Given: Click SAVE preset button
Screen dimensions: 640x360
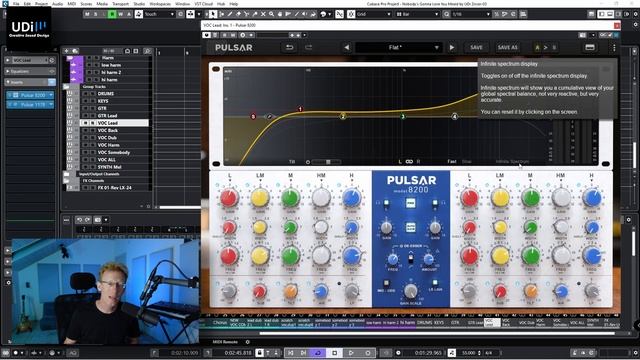Looking at the screenshot, I should [x=476, y=48].
